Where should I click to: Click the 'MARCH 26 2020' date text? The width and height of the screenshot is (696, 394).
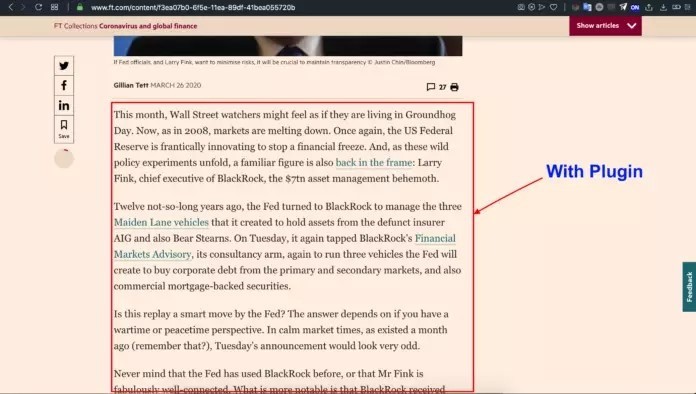(x=176, y=85)
